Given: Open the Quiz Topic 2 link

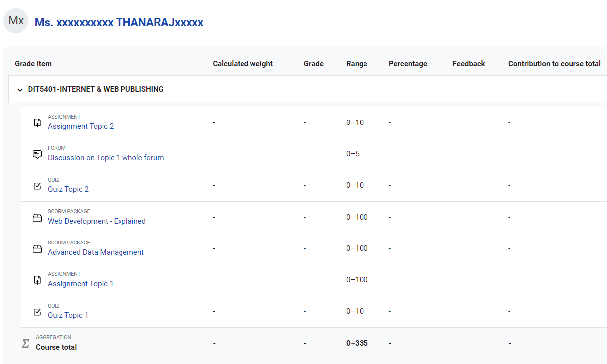Looking at the screenshot, I should click(x=68, y=189).
